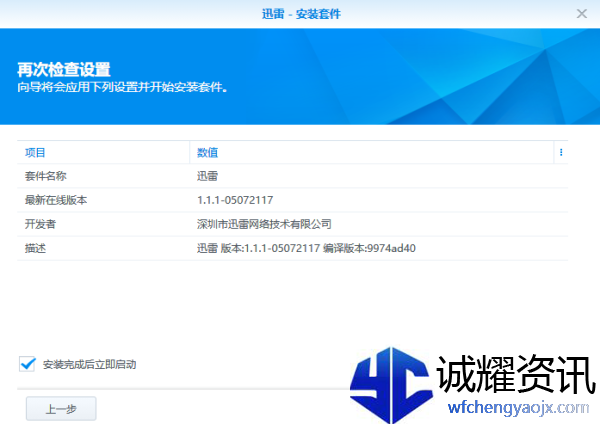Select the 开发者 row label
The width and height of the screenshot is (600, 424).
point(40,224)
